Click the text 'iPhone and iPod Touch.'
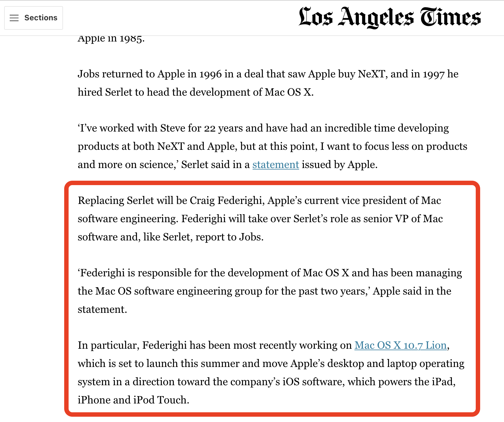 (x=133, y=400)
